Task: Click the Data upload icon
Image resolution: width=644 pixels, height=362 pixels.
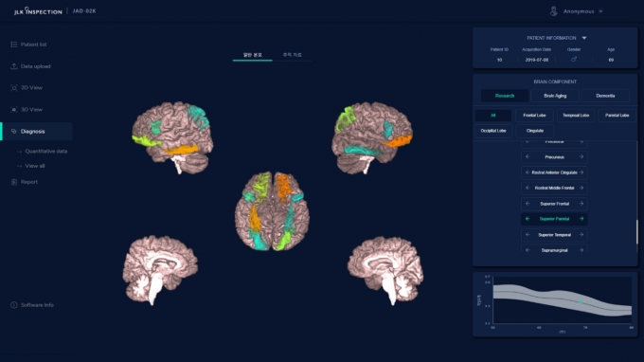Action: (x=14, y=66)
